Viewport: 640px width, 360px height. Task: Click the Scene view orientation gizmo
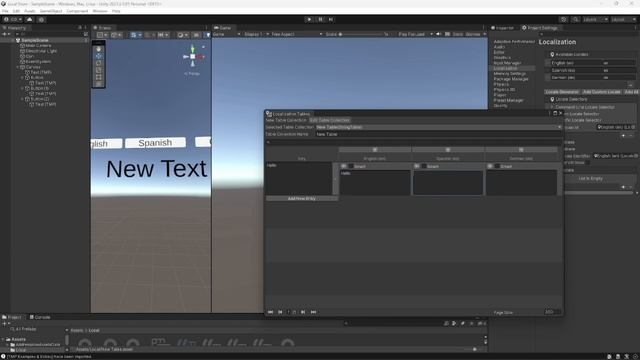pyautogui.click(x=192, y=56)
